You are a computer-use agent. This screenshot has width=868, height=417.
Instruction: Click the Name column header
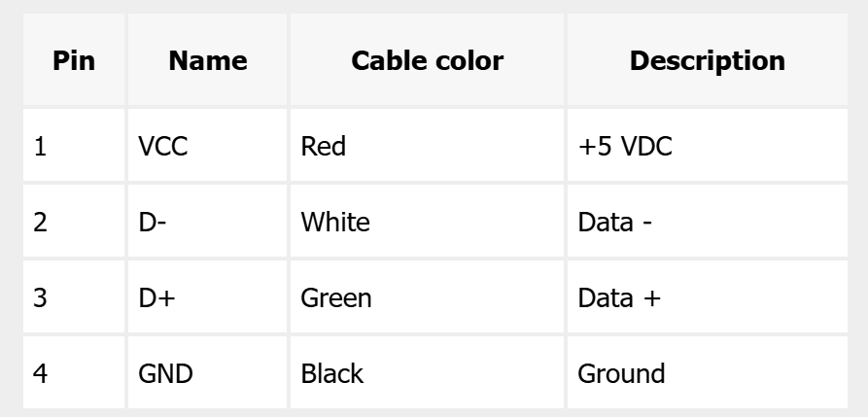click(x=207, y=61)
